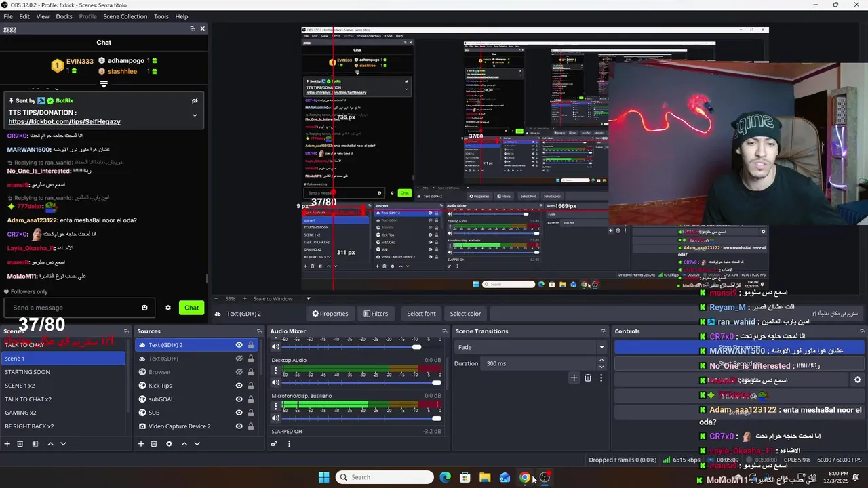The image size is (868, 488).
Task: Open the Scene Collection menu
Action: click(x=125, y=16)
